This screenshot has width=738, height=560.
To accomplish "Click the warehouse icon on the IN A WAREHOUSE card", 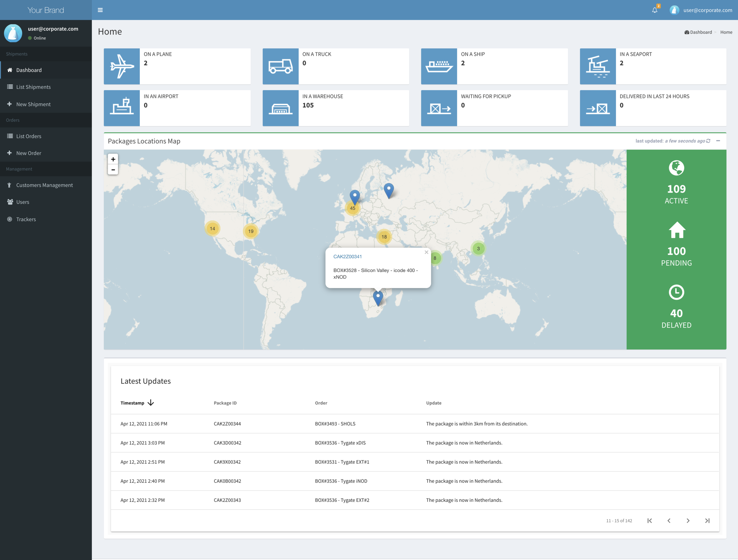I will pyautogui.click(x=280, y=108).
